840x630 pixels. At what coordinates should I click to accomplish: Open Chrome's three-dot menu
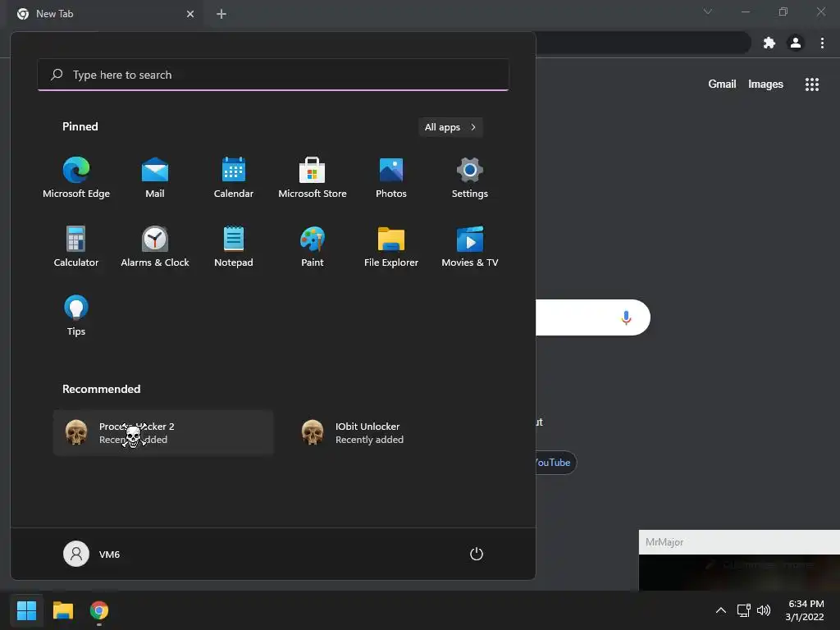pos(822,43)
